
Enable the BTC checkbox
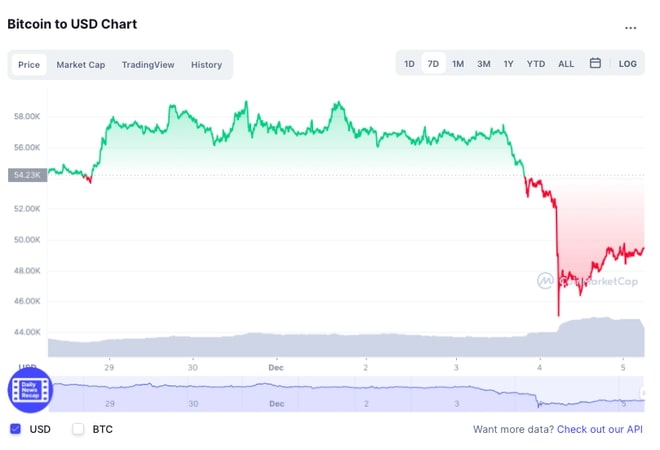[x=78, y=429]
